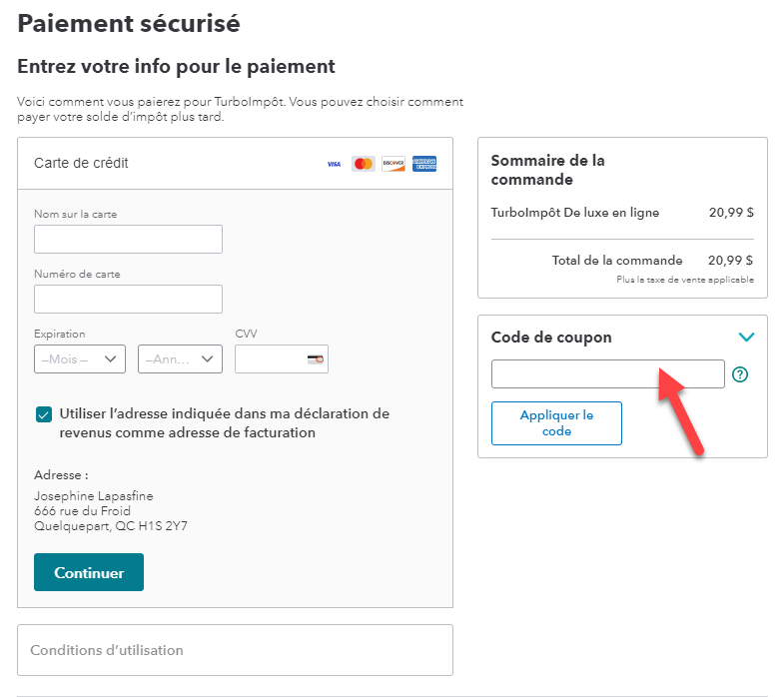The height and width of the screenshot is (697, 784).
Task: Open the coupon code help question mark
Action: (740, 374)
